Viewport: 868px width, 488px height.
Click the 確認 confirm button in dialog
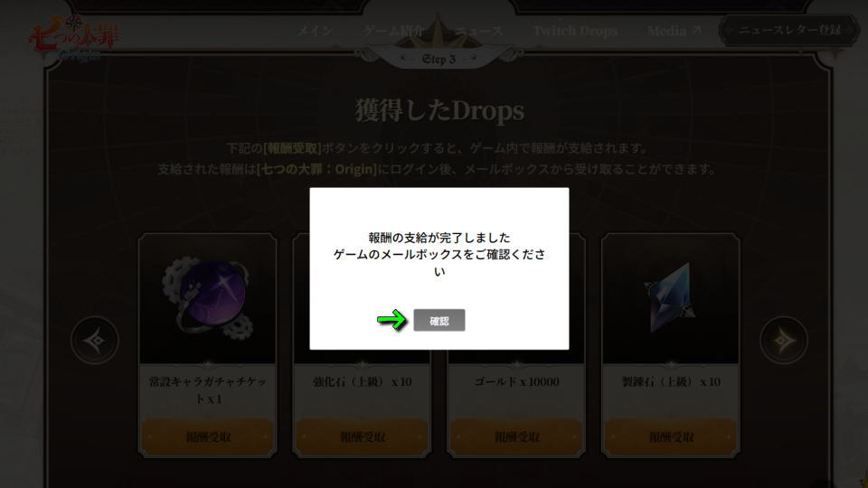pos(439,320)
